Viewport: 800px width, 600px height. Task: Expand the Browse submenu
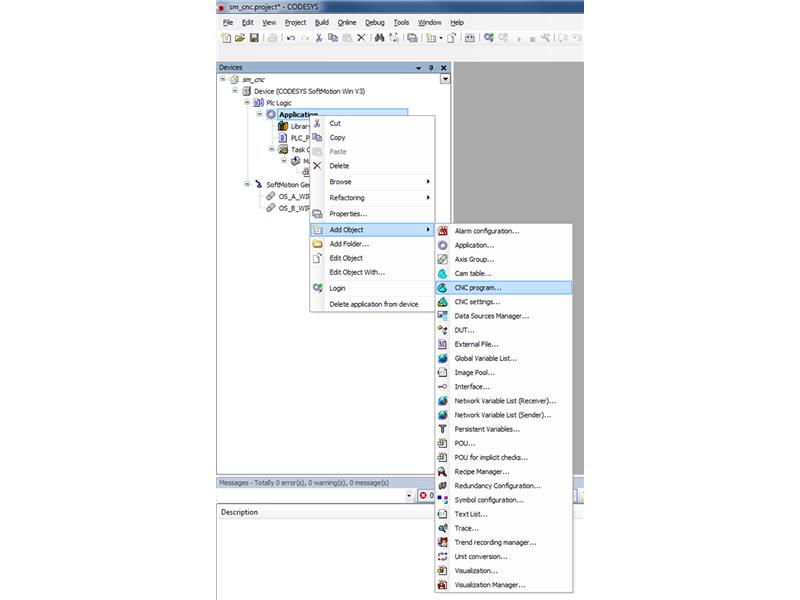pos(372,182)
